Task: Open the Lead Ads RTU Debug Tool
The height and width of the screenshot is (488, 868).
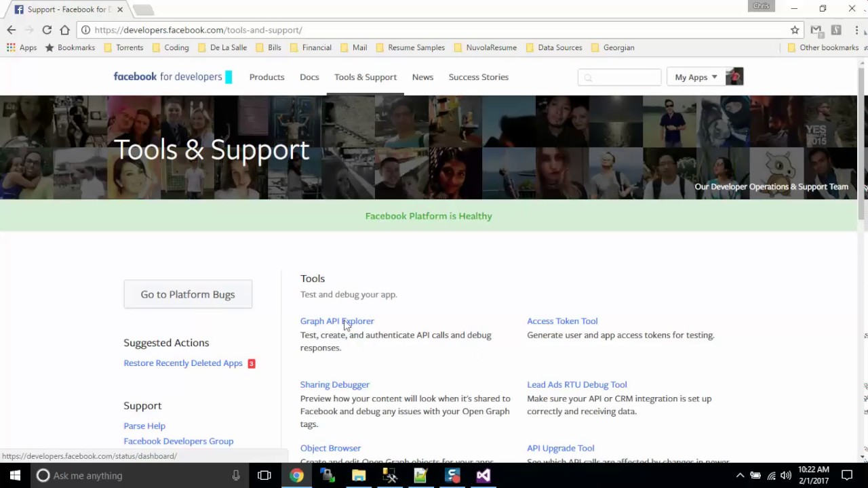Action: pos(577,385)
